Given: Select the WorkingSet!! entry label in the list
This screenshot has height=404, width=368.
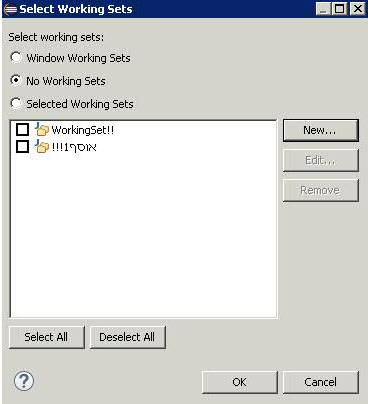Looking at the screenshot, I should (x=83, y=130).
